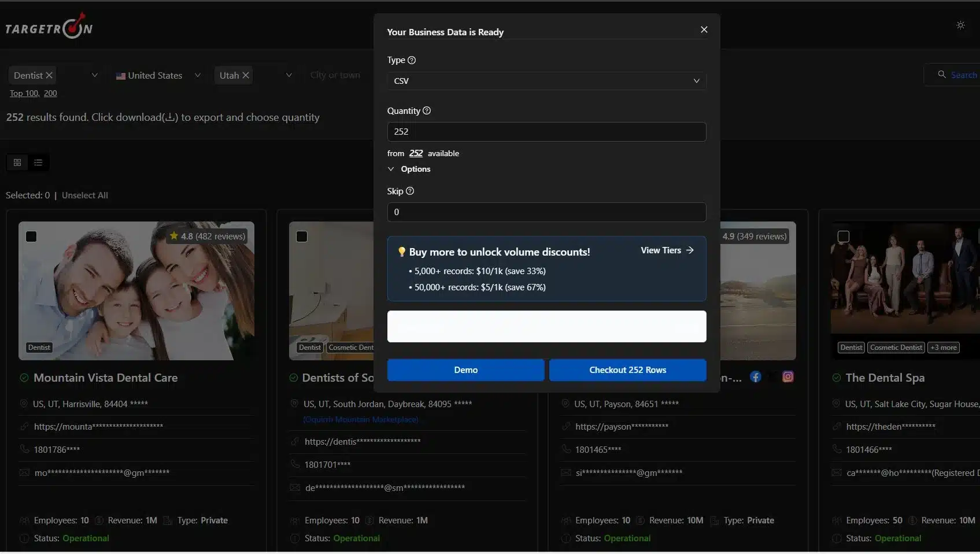Open the Facebook icon on Payson card
This screenshot has height=554, width=980.
755,377
